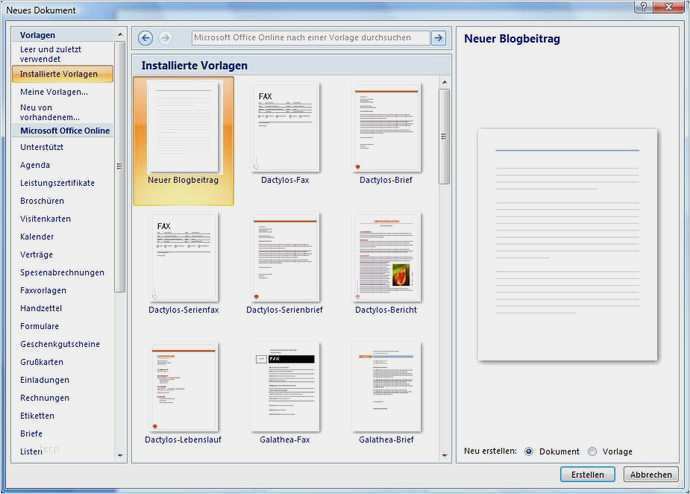Open the Einladungen category

point(44,380)
